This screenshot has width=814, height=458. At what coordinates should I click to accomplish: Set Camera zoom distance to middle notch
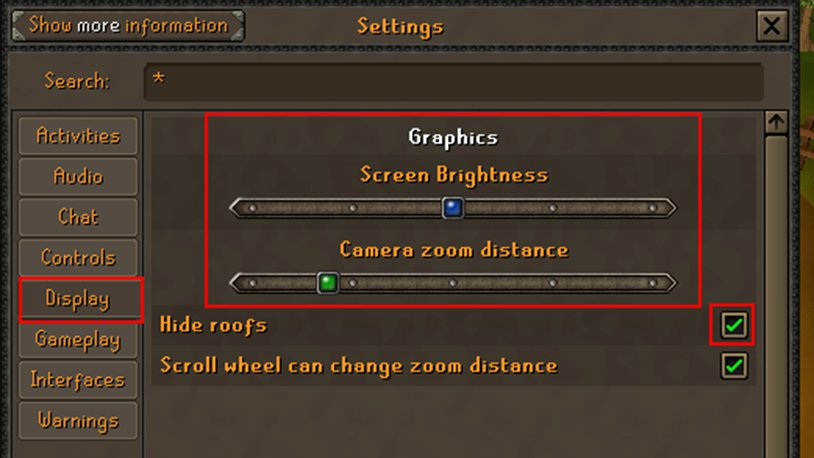[x=453, y=283]
